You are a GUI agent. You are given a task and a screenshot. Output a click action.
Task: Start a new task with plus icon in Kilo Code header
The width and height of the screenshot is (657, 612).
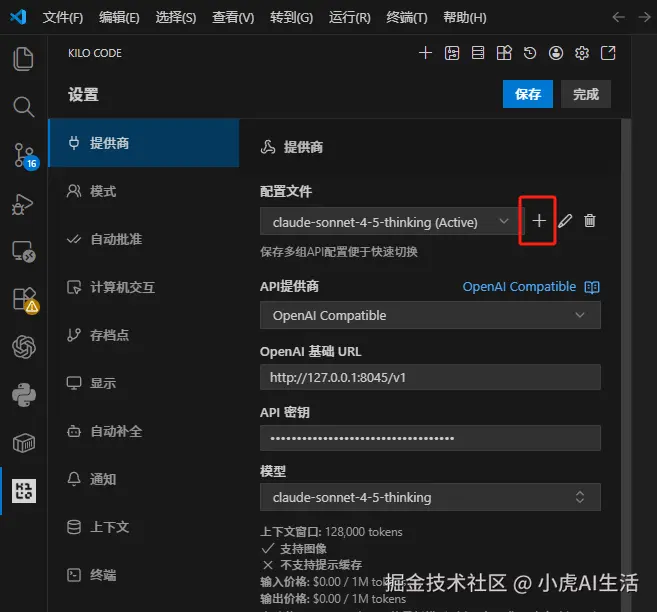tap(425, 53)
